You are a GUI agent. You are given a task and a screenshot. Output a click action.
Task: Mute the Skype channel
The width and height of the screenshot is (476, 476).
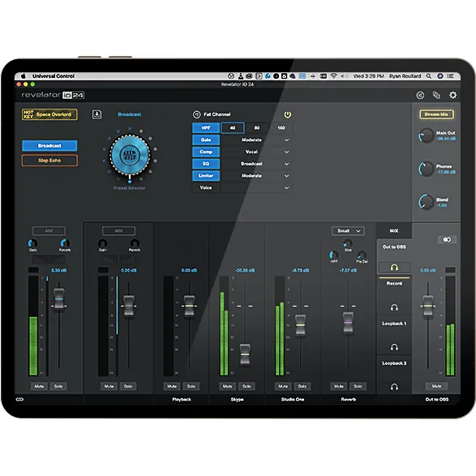[227, 386]
